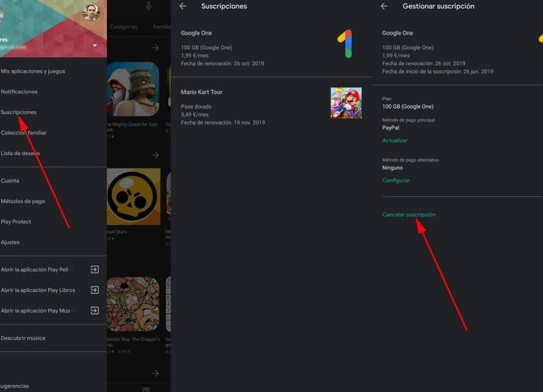Tap the microphone voice search icon
The height and width of the screenshot is (392, 543).
(148, 6)
